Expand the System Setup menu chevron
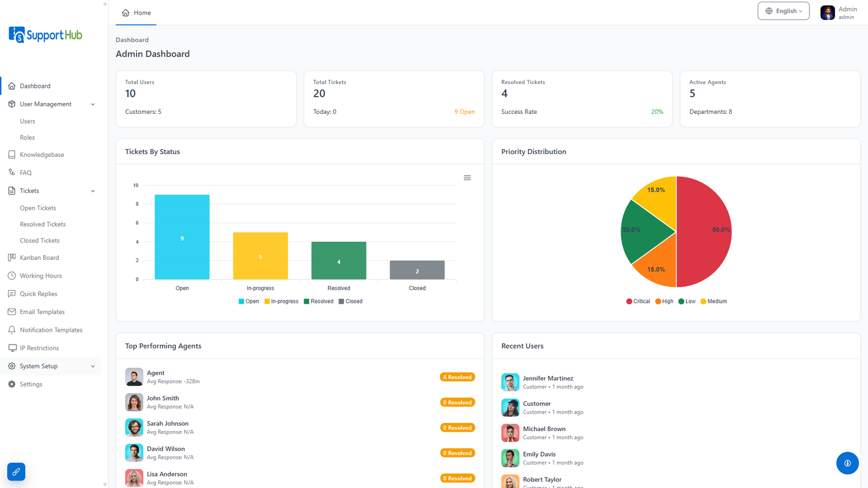Viewport: 868px width, 488px height. (x=93, y=366)
